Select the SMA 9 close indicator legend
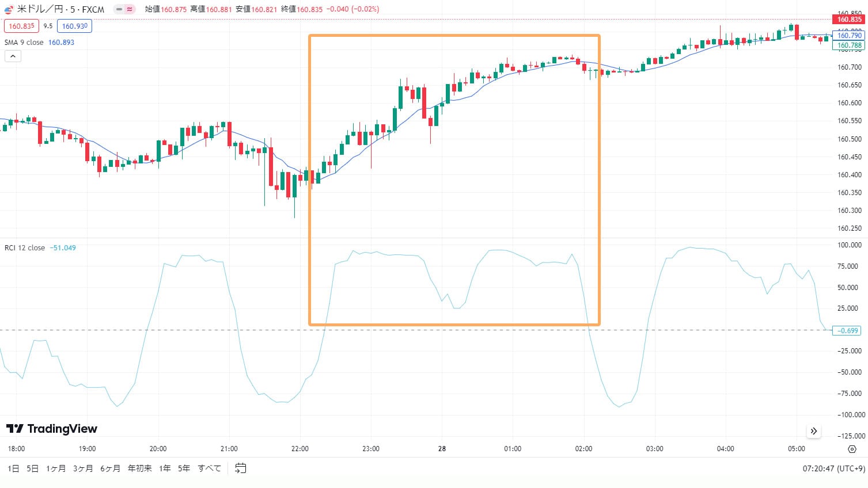Image resolution: width=868 pixels, height=488 pixels. (x=24, y=43)
